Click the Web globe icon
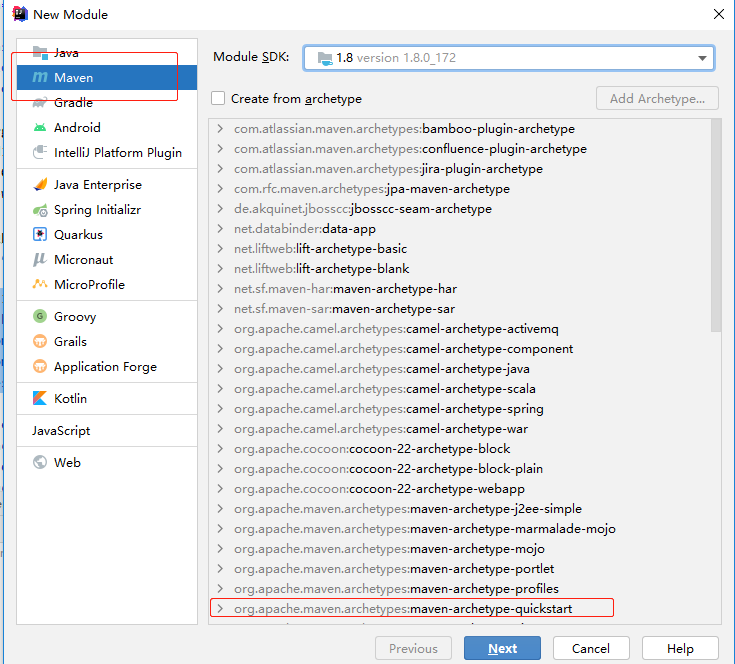The height and width of the screenshot is (664, 735). pos(40,463)
